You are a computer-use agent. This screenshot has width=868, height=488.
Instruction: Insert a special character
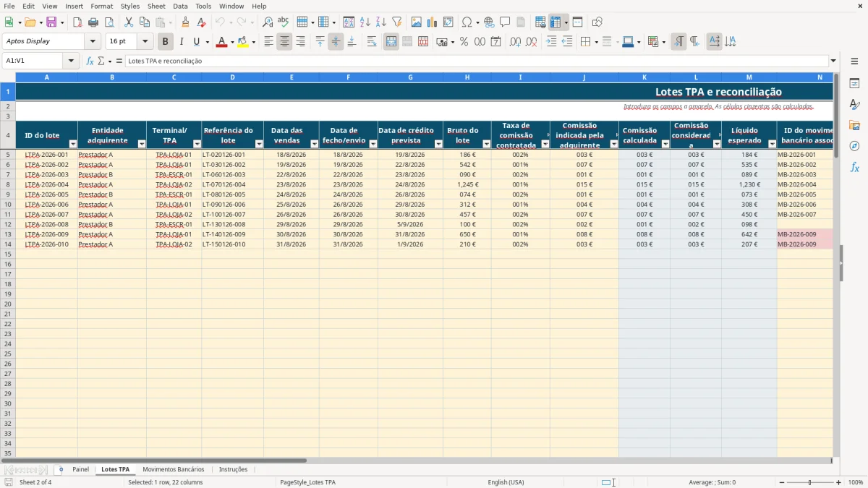[x=467, y=22]
